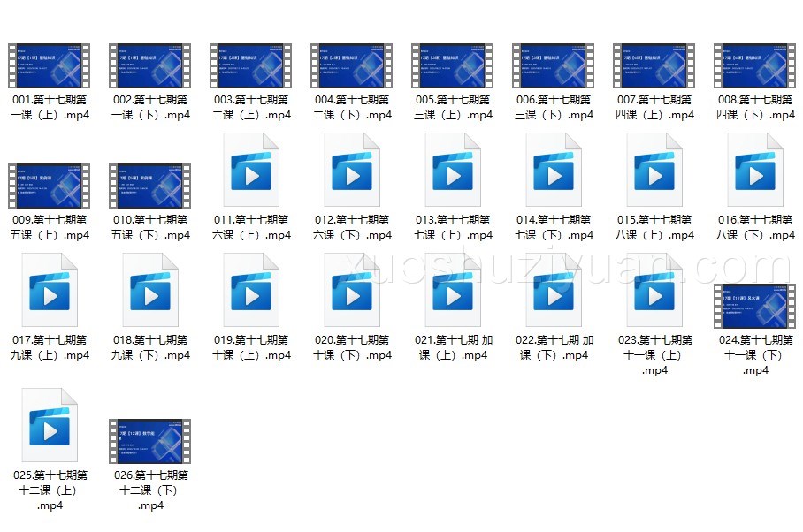The height and width of the screenshot is (532, 803).
Task: Click the filename text 013.第十七期第七课（上）.mp4
Action: 454,227
